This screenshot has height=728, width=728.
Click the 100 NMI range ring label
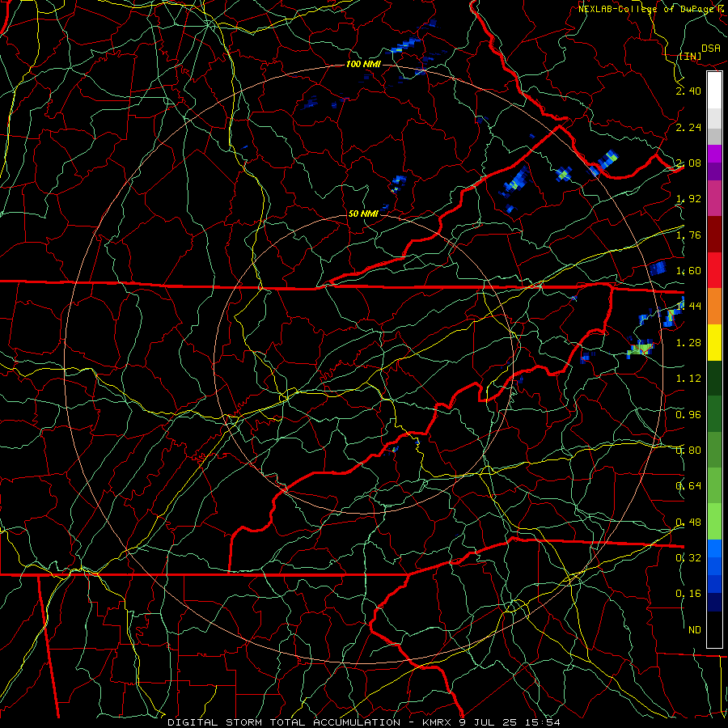[363, 64]
